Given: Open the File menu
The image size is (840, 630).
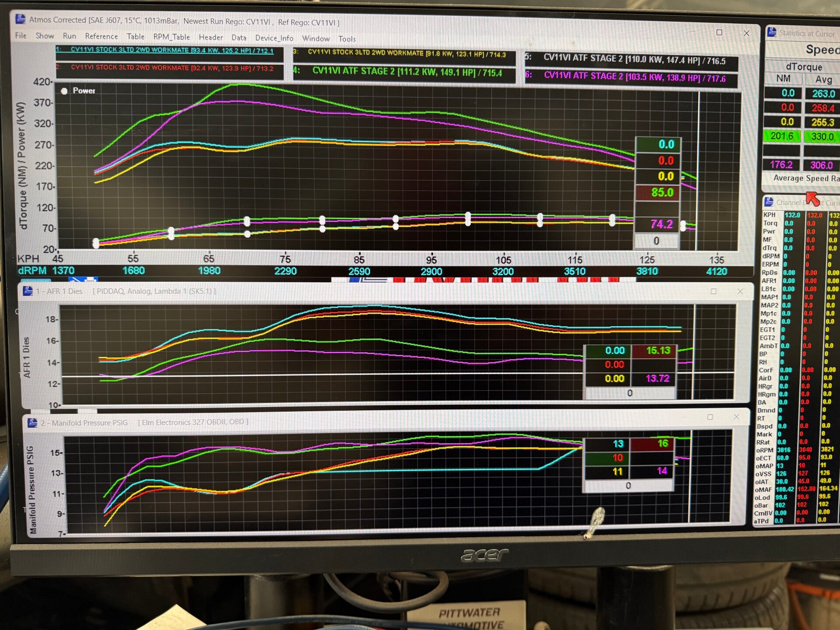Looking at the screenshot, I should click(x=21, y=36).
